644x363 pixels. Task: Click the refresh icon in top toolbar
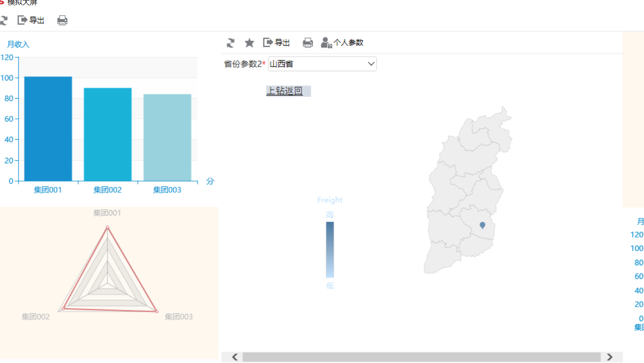click(4, 20)
